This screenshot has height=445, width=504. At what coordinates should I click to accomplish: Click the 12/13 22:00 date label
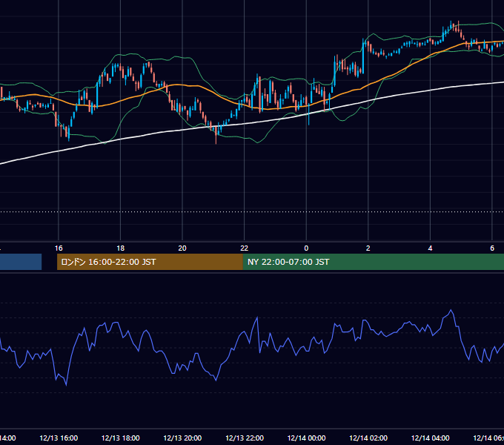tap(245, 438)
